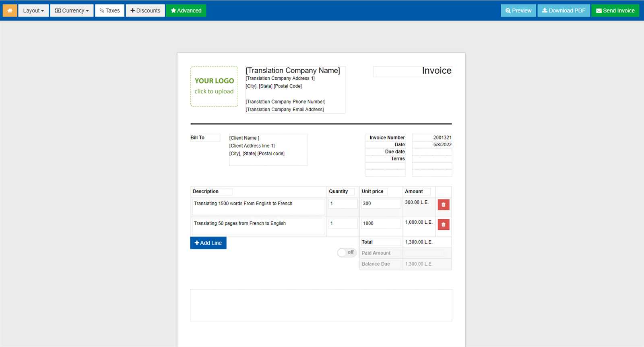Click the empty Due date value field

click(x=432, y=152)
